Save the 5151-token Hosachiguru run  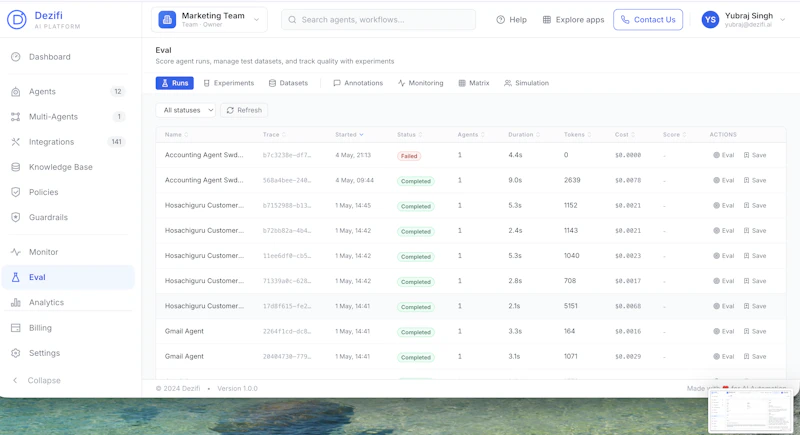(755, 306)
